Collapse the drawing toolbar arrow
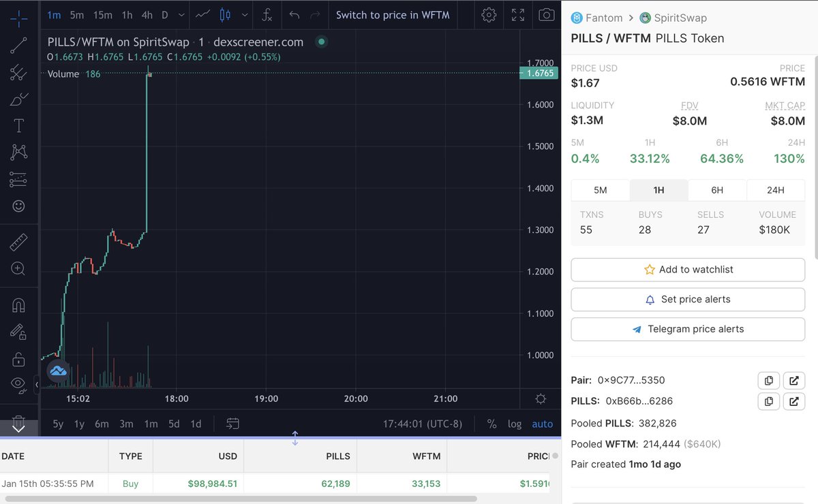This screenshot has width=818, height=504. click(x=37, y=385)
